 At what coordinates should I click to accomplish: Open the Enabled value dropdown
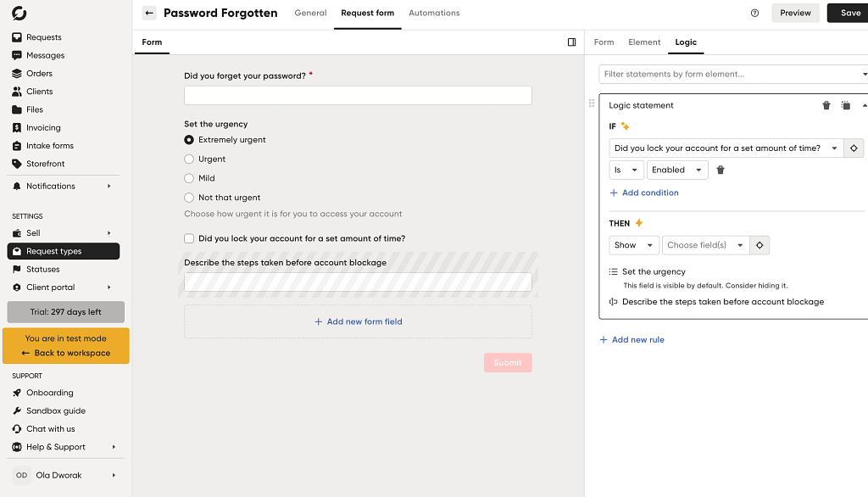pos(677,170)
